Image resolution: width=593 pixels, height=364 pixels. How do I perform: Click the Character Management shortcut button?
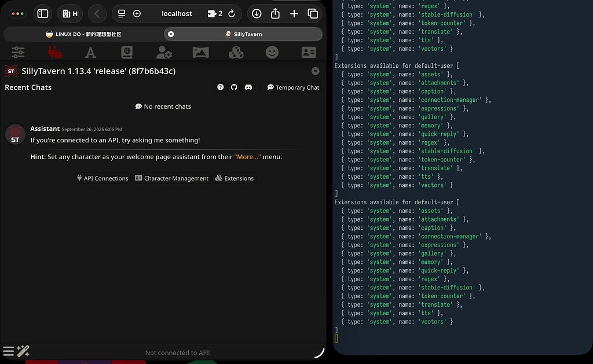[x=171, y=178]
